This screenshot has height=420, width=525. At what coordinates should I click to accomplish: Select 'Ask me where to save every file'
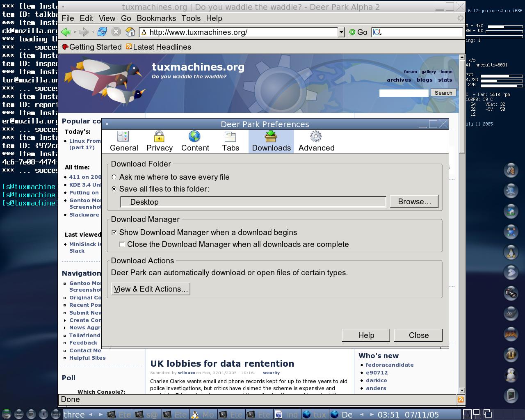tap(170, 177)
